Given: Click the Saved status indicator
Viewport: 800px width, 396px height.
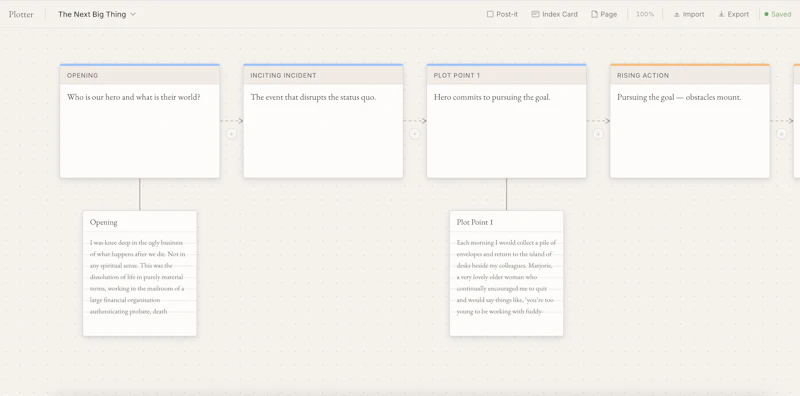Looking at the screenshot, I should (x=778, y=14).
